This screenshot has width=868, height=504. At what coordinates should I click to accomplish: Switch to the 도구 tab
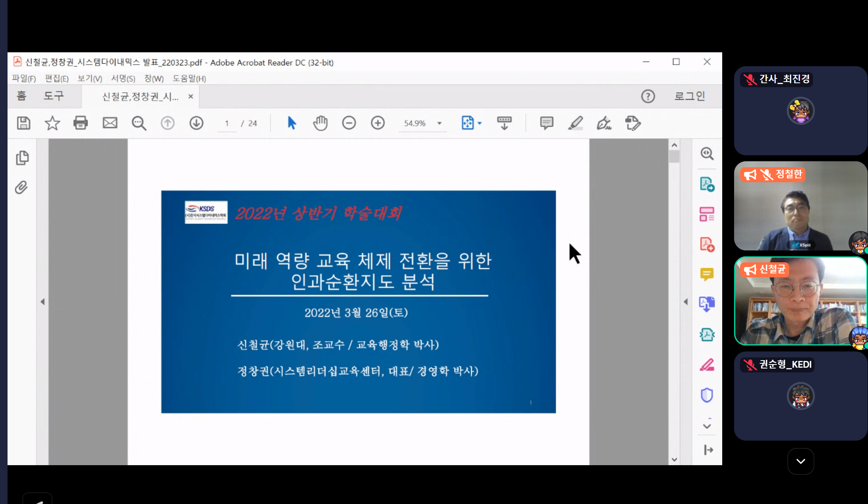53,96
